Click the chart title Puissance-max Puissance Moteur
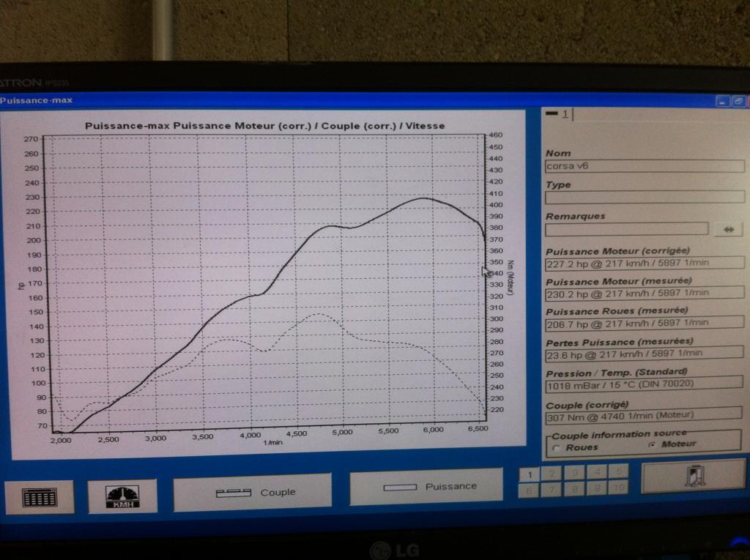Viewport: 750px width, 560px height. (265, 126)
